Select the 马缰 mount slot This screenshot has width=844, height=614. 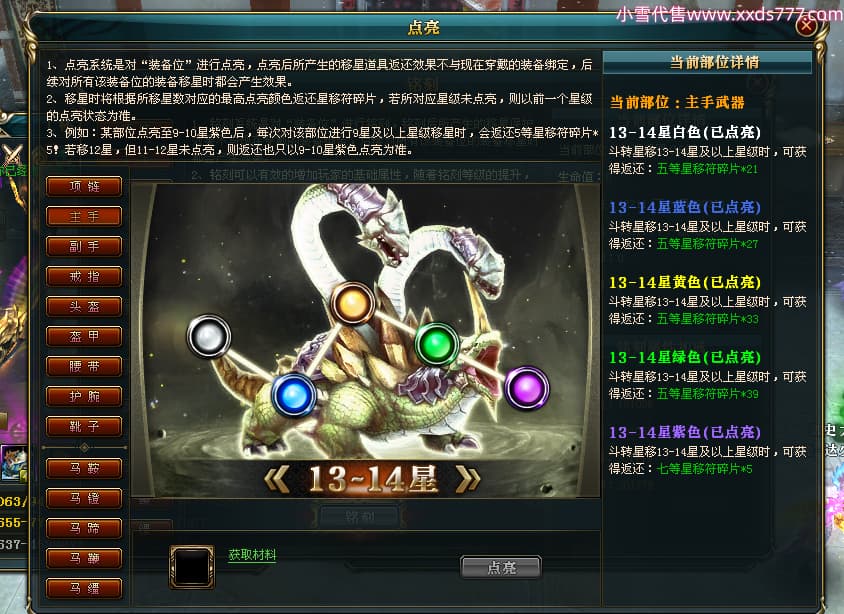coord(84,588)
